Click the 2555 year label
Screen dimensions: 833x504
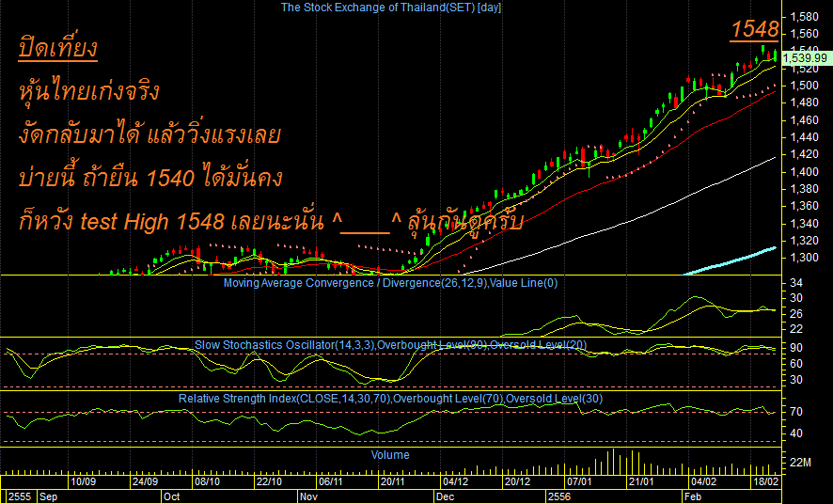[20, 496]
